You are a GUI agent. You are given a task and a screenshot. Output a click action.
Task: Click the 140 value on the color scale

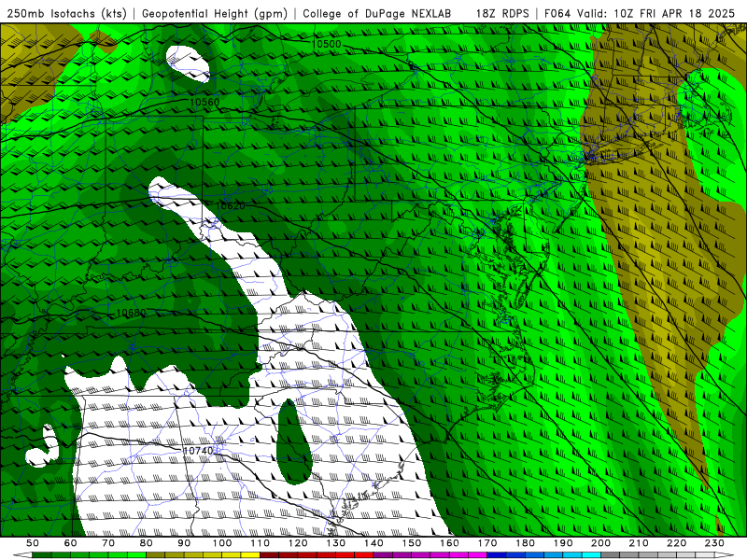point(373,543)
